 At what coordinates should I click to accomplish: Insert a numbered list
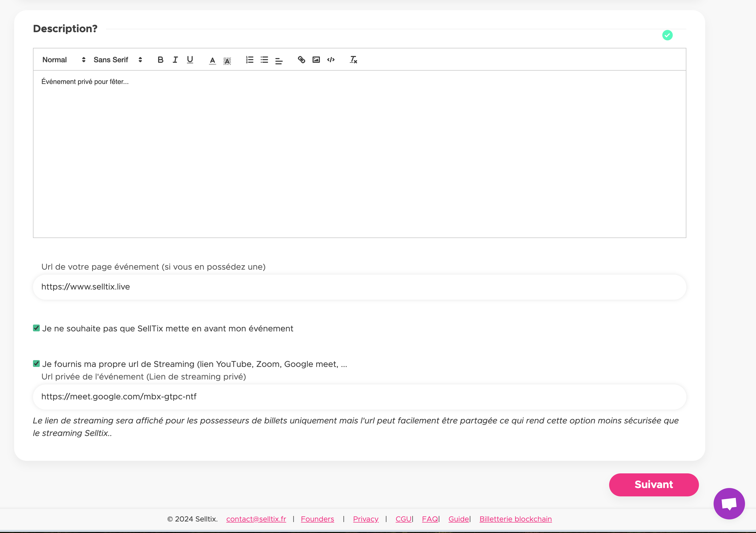249,60
